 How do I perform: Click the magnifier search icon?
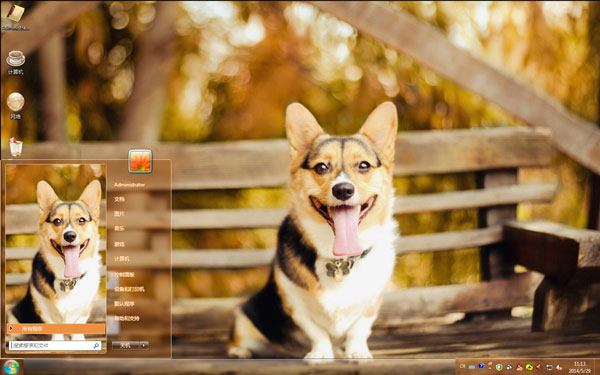96,346
